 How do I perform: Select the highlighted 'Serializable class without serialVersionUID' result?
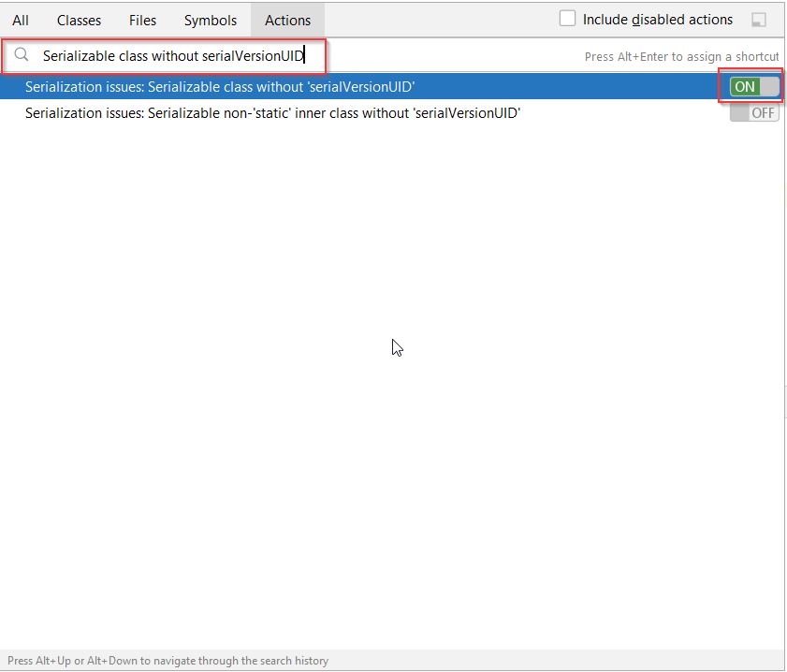tap(281, 87)
